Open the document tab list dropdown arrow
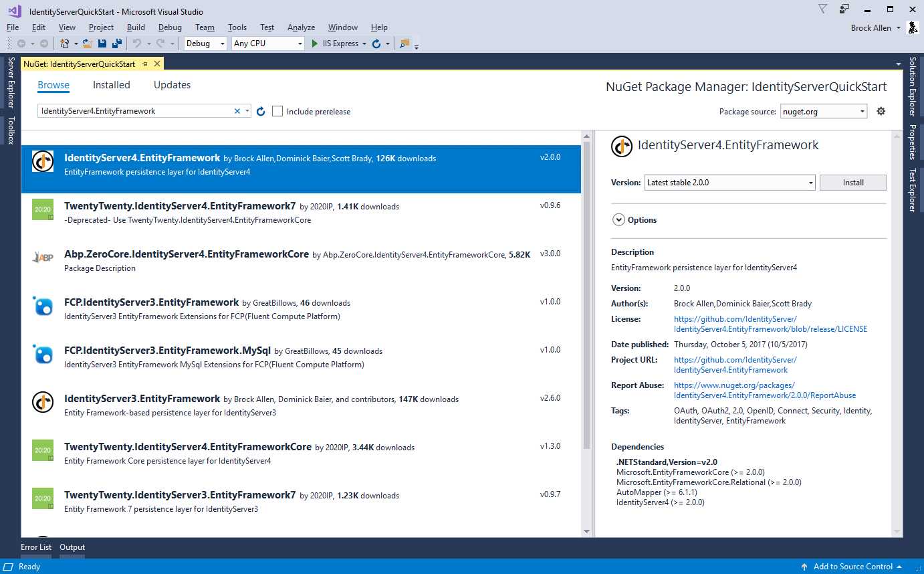 pyautogui.click(x=899, y=64)
